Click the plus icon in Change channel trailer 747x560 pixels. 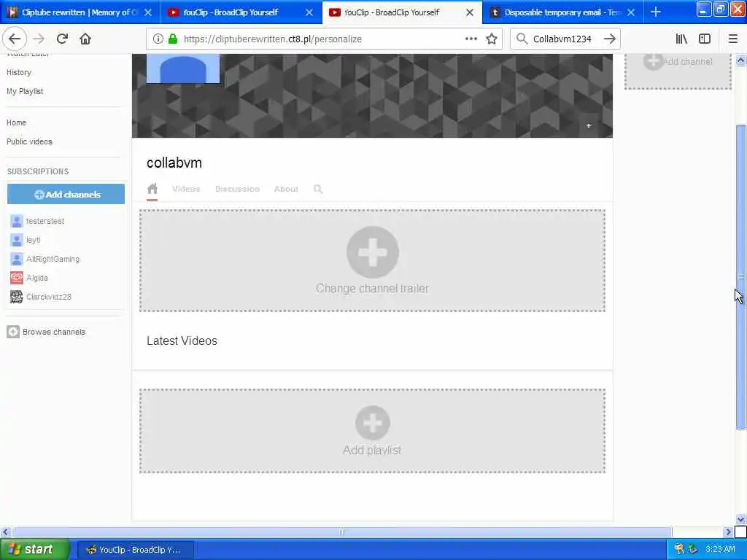(x=373, y=252)
